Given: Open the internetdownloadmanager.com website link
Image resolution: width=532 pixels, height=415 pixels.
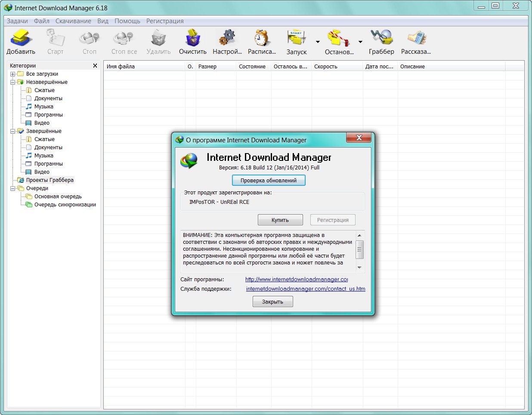Looking at the screenshot, I should tap(297, 280).
